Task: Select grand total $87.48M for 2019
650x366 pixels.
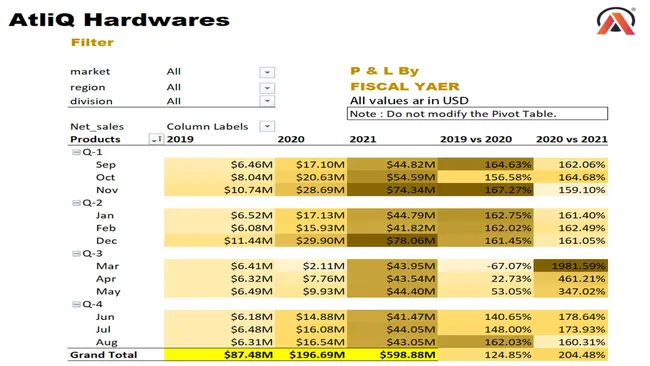Action: pos(219,355)
